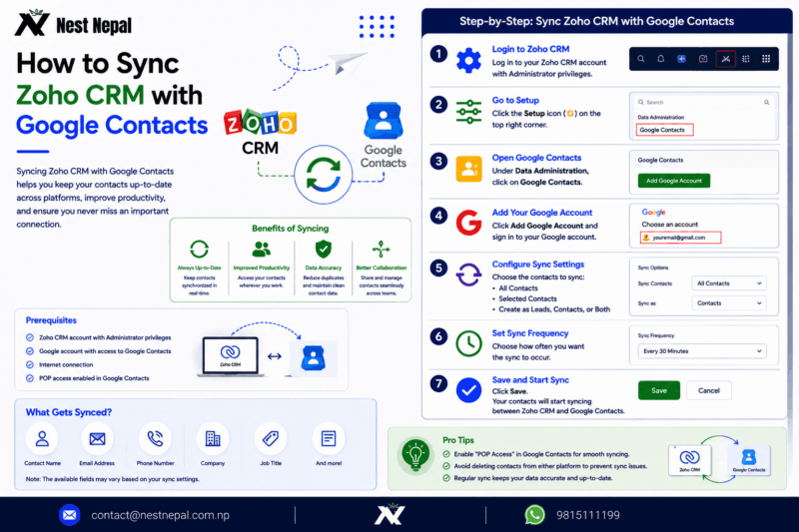Click the Search field in Setup panel
This screenshot has width=799, height=532.
(x=703, y=103)
